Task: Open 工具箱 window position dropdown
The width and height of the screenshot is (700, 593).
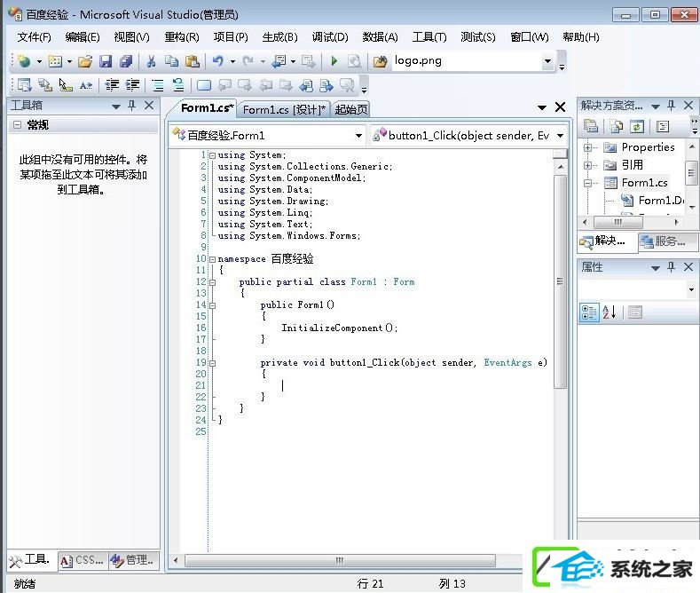Action: 116,107
